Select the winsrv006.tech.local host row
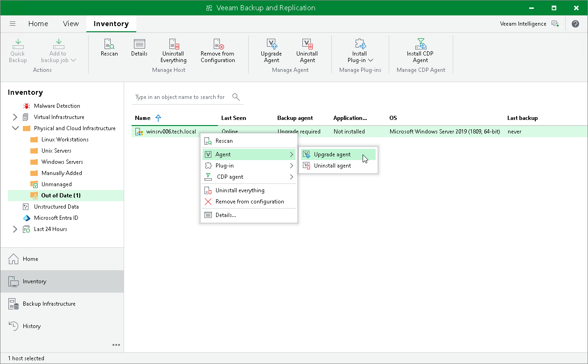 (170, 132)
